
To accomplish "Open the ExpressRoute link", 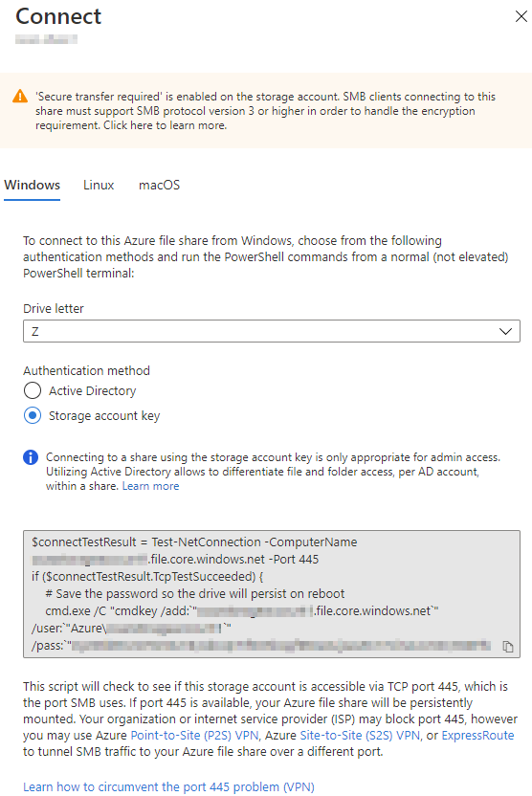I will click(x=477, y=735).
